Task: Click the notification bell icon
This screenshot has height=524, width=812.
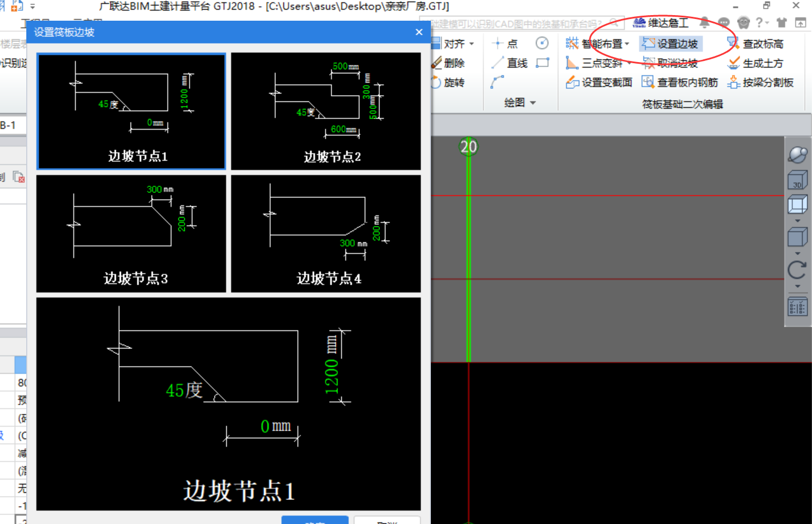Action: coord(705,22)
